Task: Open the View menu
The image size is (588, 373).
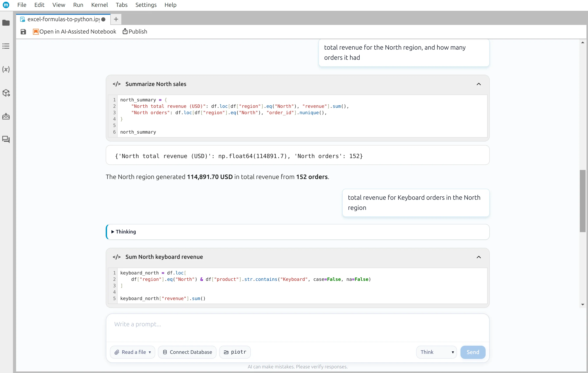Action: pyautogui.click(x=59, y=5)
